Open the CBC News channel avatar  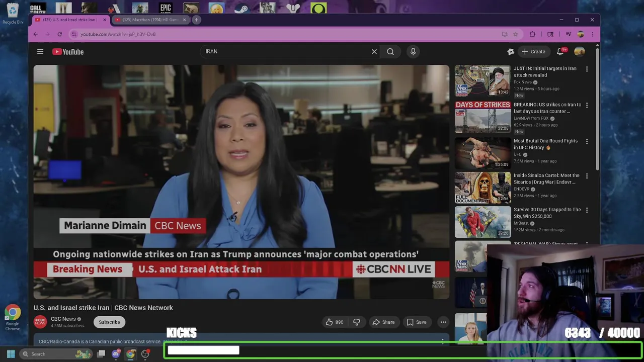[x=40, y=322]
